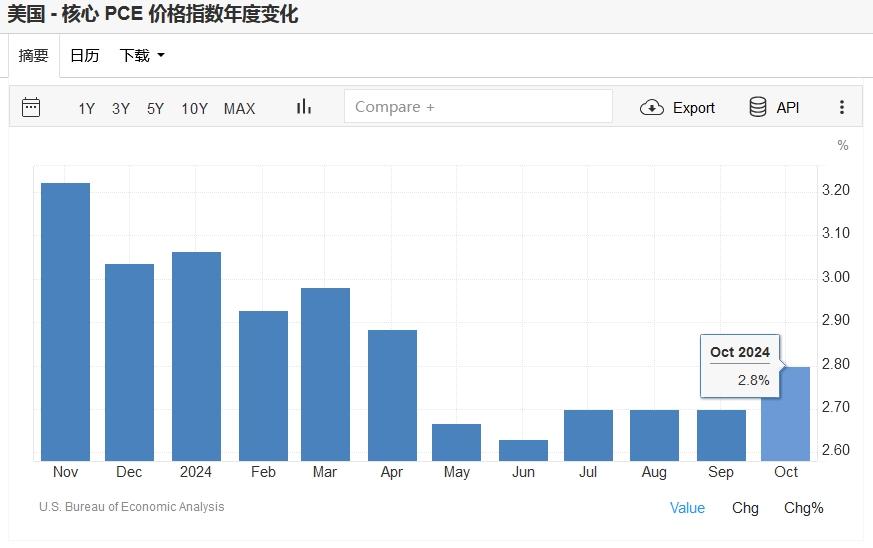The width and height of the screenshot is (873, 548).
Task: Click the Jun bar, lowest value
Action: coord(523,450)
